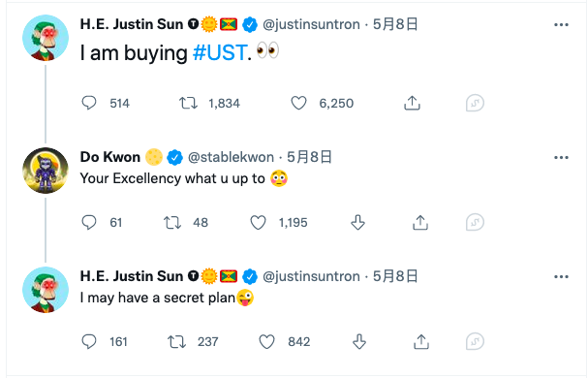Share Justin Sun's first tweet
The image size is (588, 378).
click(x=412, y=103)
